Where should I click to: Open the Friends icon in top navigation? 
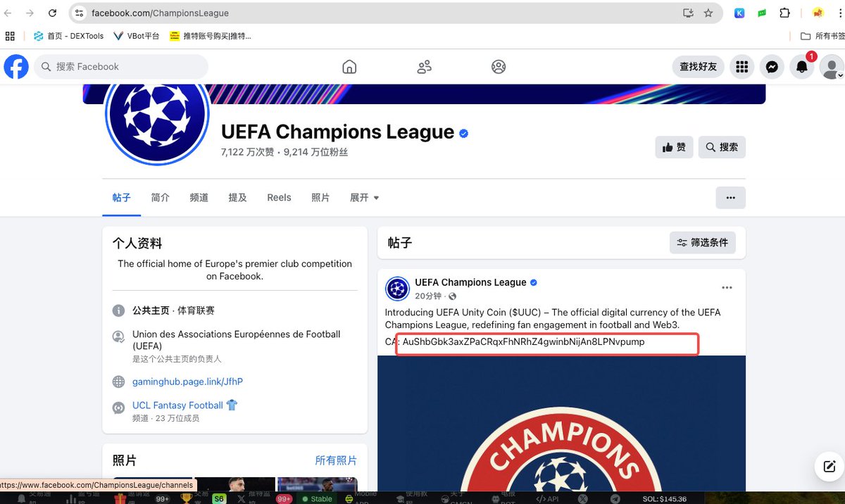(x=424, y=67)
